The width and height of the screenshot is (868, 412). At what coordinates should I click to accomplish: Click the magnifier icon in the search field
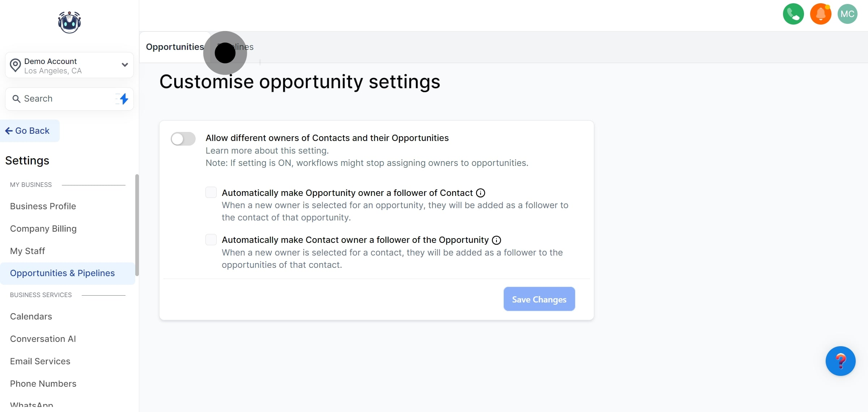coord(16,98)
